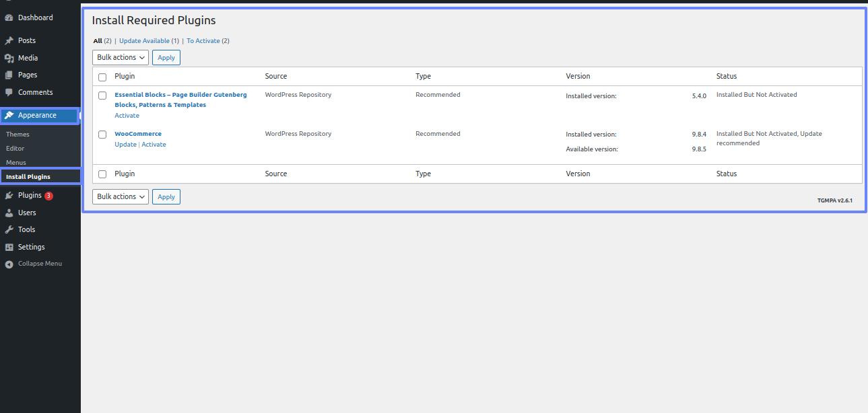Click WooCommerce available version 9.8.5
This screenshot has height=413, width=868.
[x=699, y=149]
